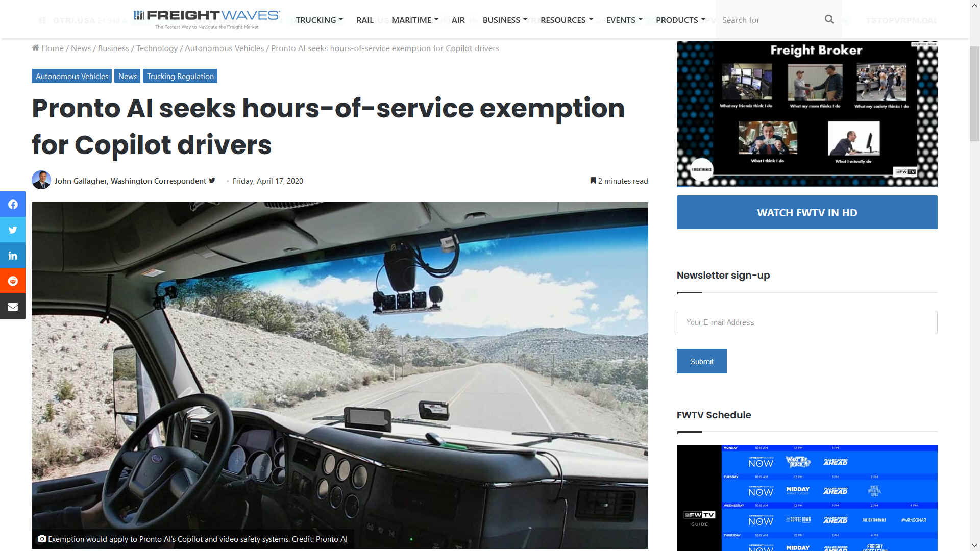Click the Watch FWTV in HD button
Viewport: 980px width, 551px height.
pyautogui.click(x=806, y=212)
